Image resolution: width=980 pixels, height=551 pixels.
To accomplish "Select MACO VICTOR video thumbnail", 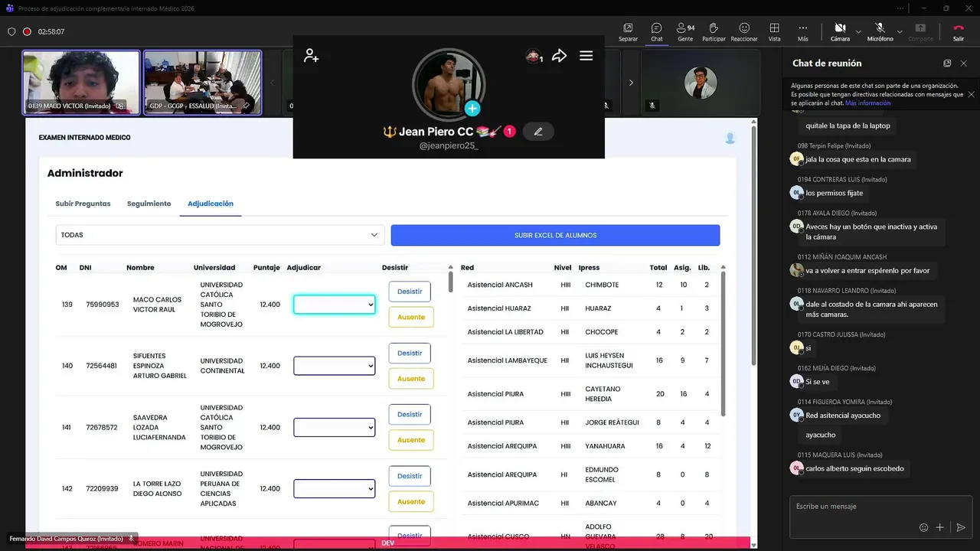I will click(x=81, y=83).
